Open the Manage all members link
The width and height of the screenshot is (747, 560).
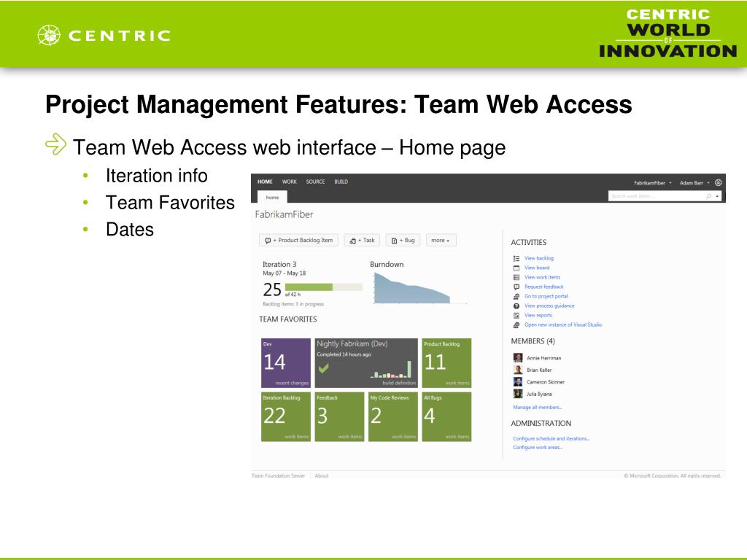tap(538, 407)
